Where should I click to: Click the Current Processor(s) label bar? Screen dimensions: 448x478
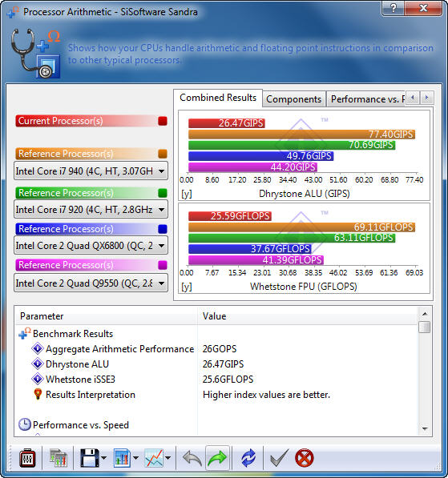point(86,121)
